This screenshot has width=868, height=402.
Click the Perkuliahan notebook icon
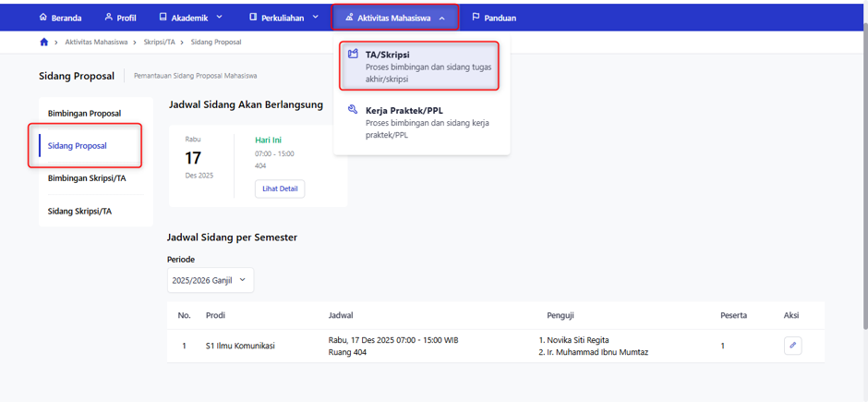252,18
